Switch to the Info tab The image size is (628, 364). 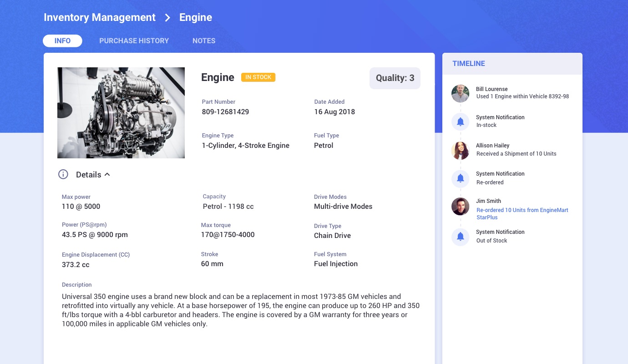pyautogui.click(x=62, y=41)
